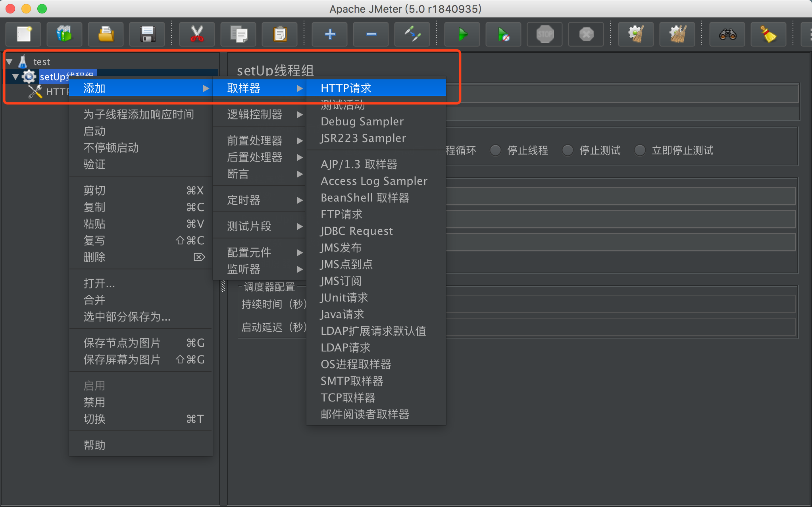Click the Open file folder icon

[x=106, y=34]
